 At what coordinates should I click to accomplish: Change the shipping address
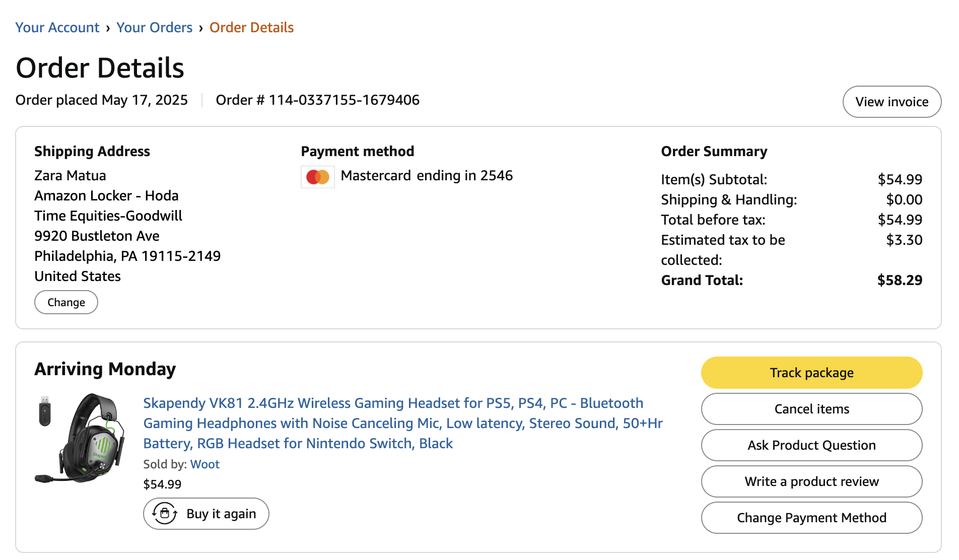66,302
